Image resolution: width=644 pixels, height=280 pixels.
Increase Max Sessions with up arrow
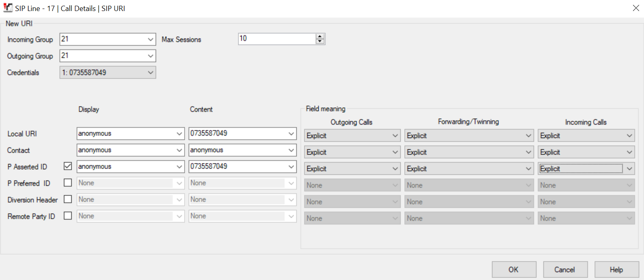coord(320,36)
